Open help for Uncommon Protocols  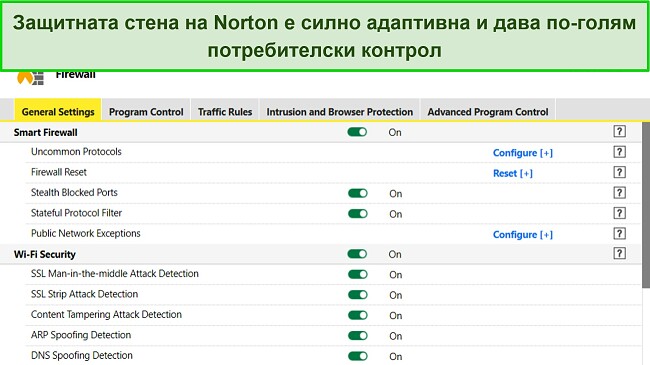tap(619, 152)
